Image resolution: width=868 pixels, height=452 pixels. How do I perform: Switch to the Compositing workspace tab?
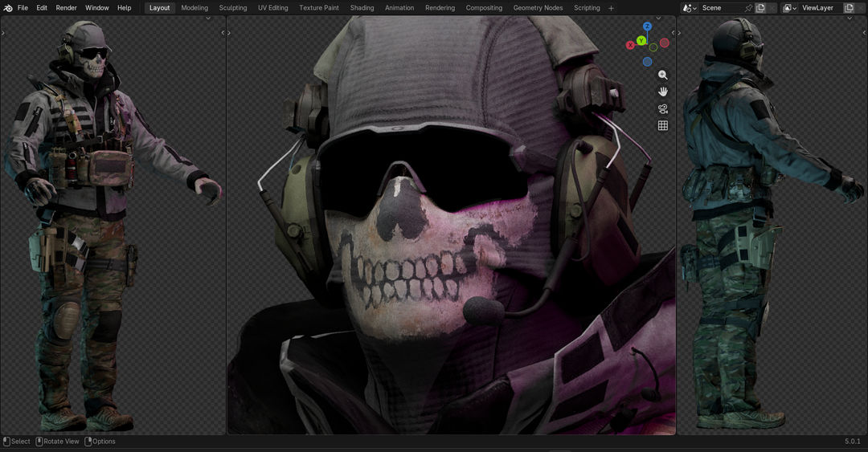tap(484, 8)
